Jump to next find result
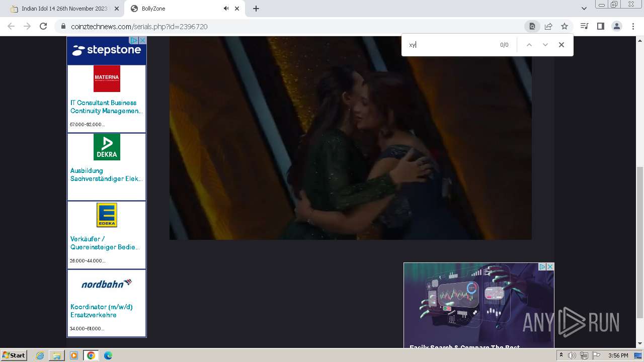The image size is (644, 362). (545, 45)
